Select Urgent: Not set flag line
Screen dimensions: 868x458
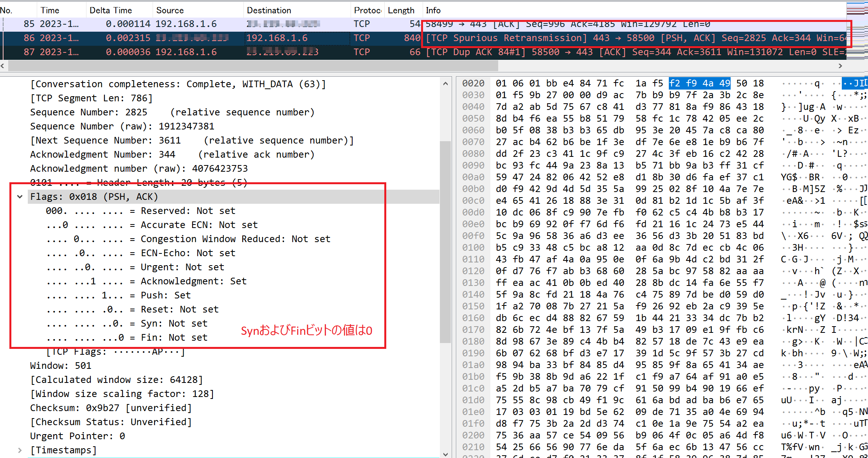point(135,267)
